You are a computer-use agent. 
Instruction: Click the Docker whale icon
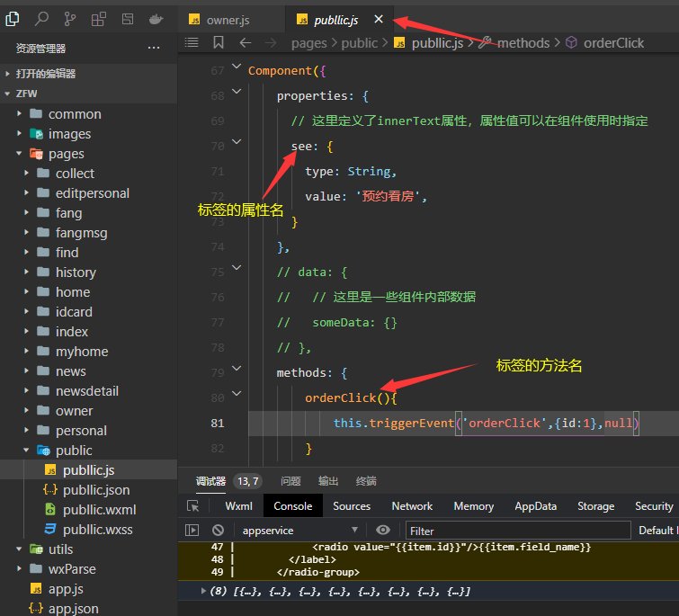(155, 18)
